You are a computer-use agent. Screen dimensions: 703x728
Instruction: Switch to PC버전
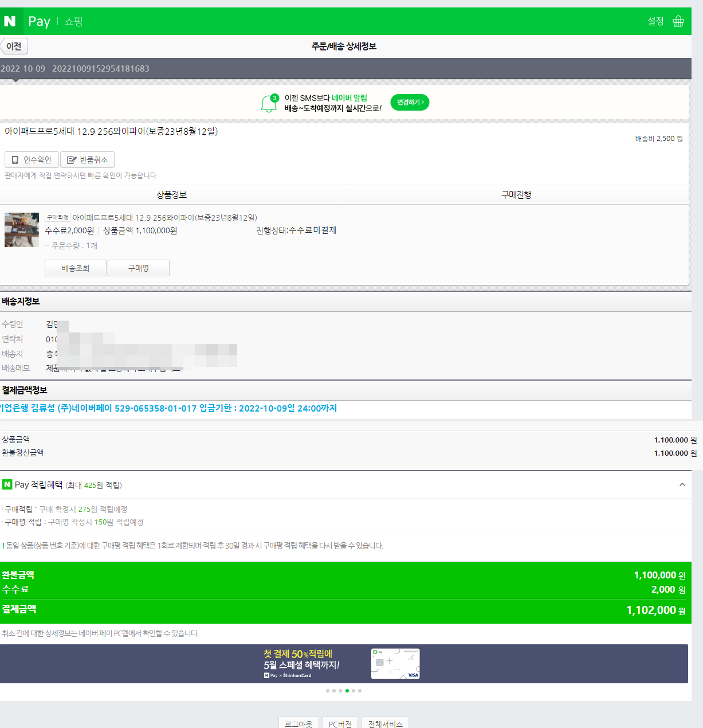pos(340,723)
